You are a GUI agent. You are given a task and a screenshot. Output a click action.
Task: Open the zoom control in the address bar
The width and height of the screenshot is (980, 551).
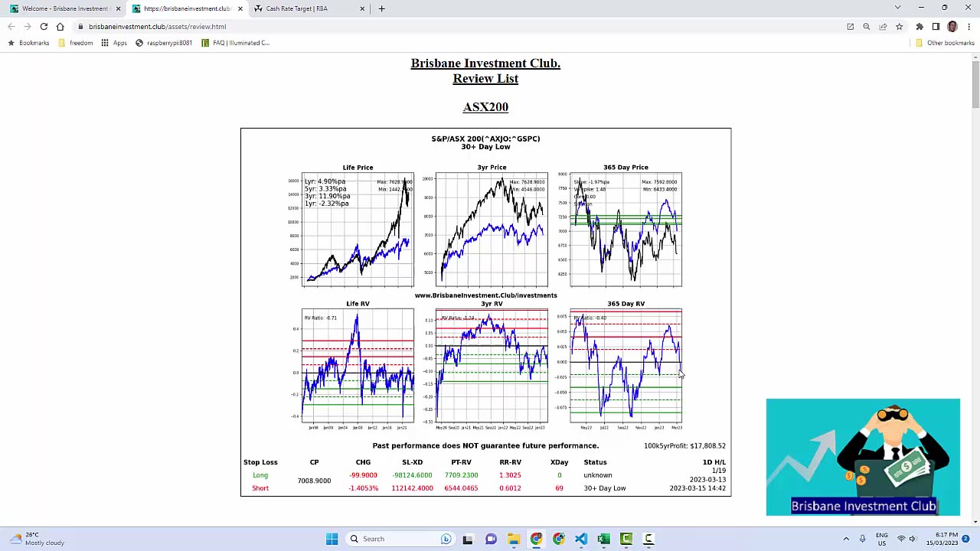click(x=867, y=27)
